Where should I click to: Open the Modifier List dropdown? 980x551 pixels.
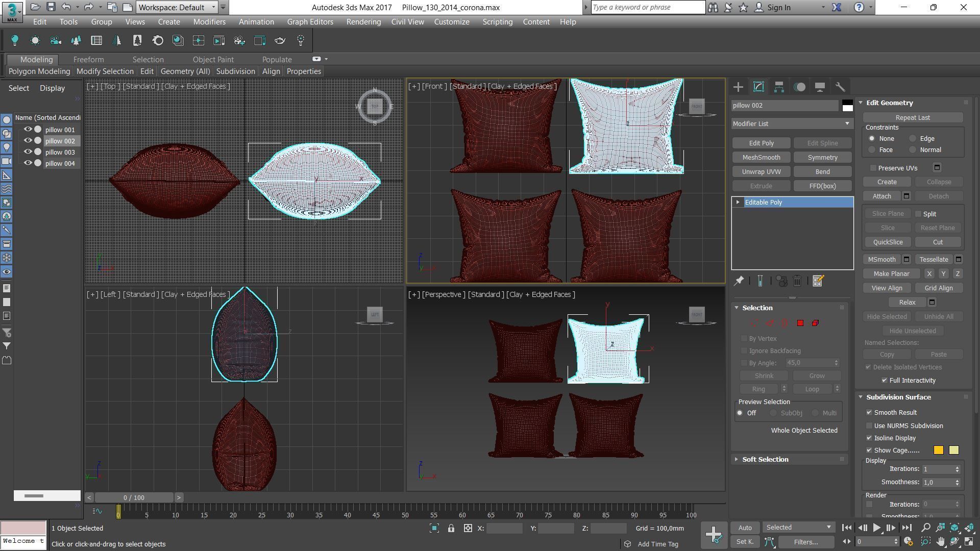pyautogui.click(x=792, y=123)
